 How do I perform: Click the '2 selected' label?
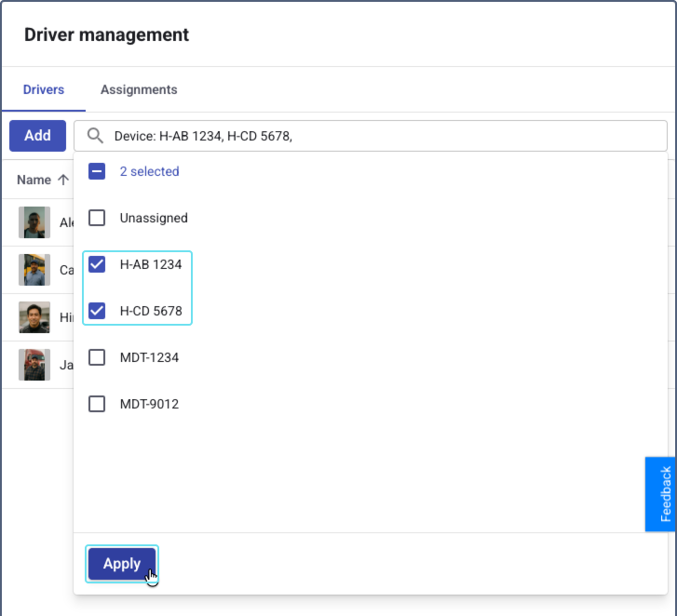click(149, 172)
